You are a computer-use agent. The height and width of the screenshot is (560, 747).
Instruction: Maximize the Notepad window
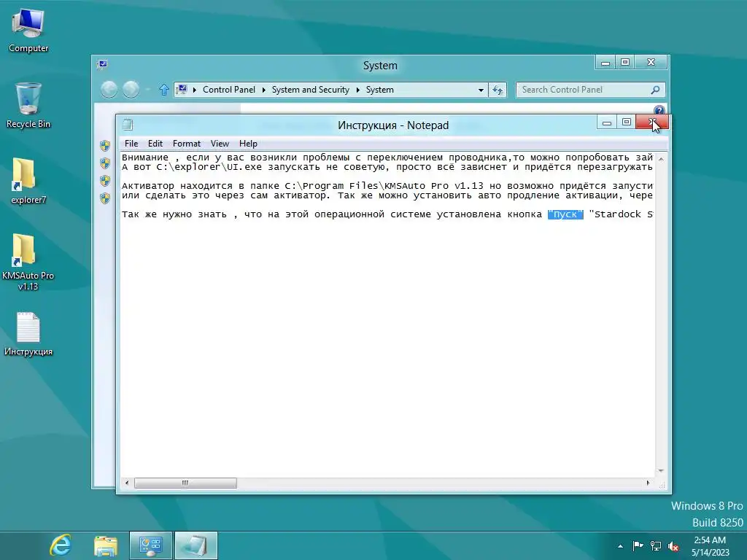pyautogui.click(x=627, y=122)
